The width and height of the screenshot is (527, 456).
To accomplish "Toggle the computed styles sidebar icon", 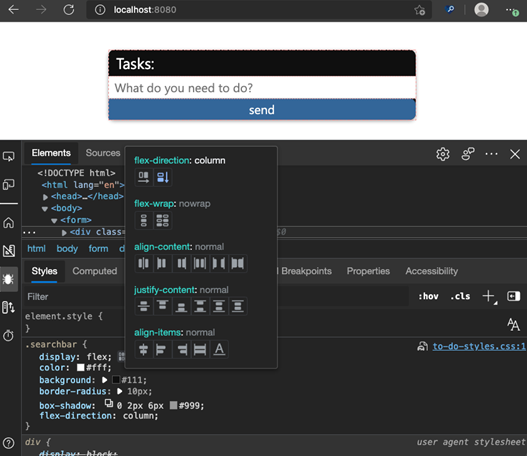I will [513, 296].
